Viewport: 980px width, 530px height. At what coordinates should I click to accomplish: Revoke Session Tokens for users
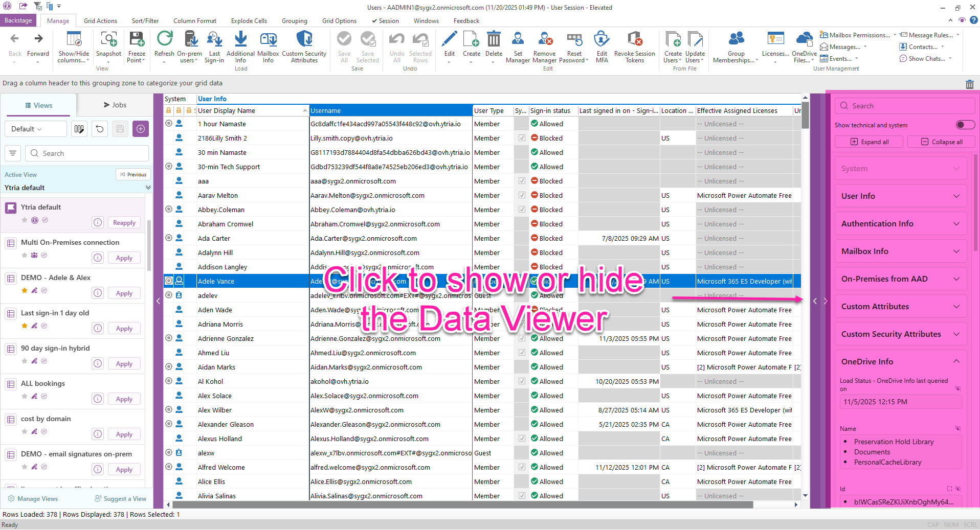pos(634,46)
